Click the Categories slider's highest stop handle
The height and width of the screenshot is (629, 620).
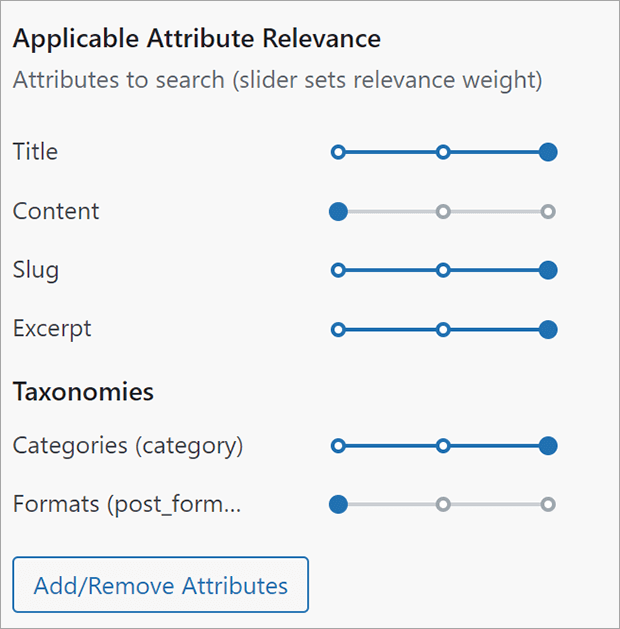tap(547, 446)
